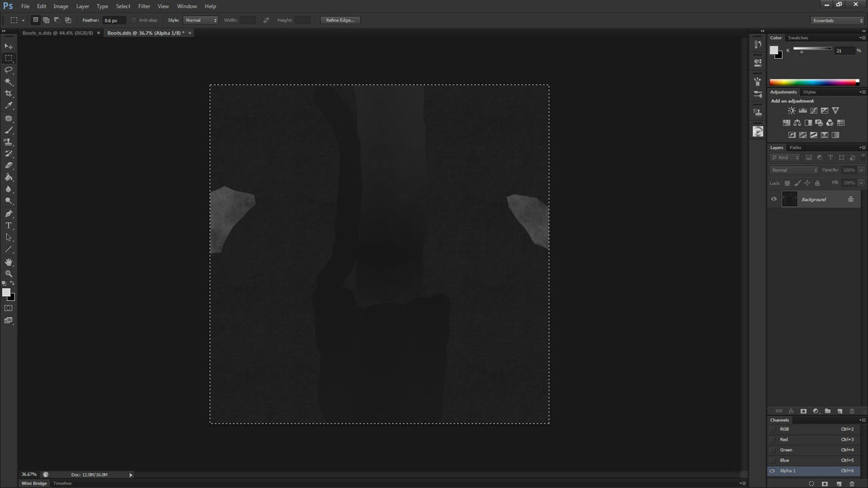Switch to the Boots_n.dds document tab
Screen dimensions: 868x488
(x=57, y=33)
